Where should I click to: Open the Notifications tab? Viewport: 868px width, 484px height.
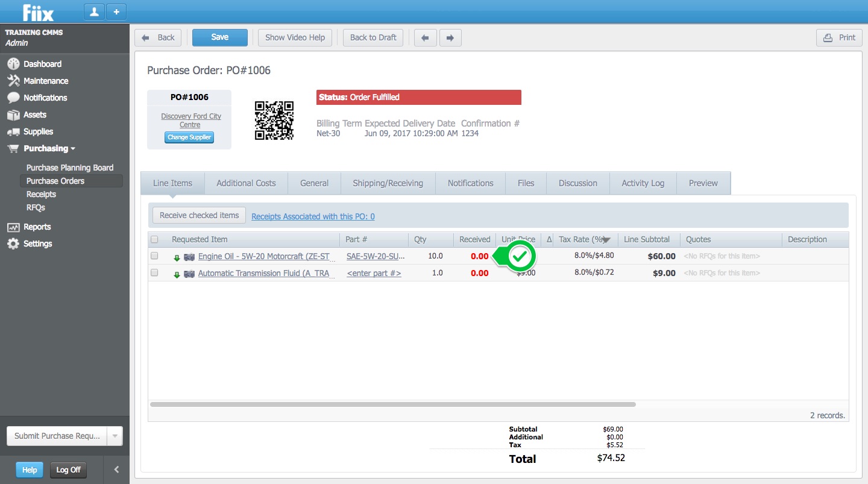click(470, 183)
